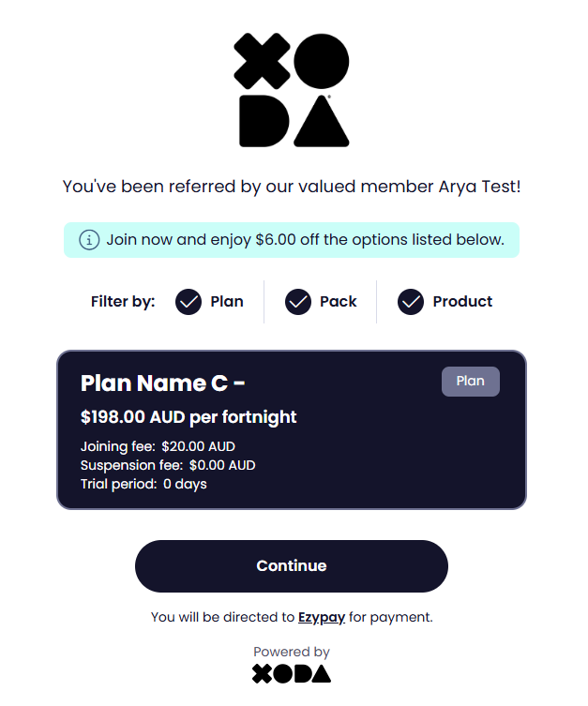Click the info icon in discount banner

pos(89,240)
